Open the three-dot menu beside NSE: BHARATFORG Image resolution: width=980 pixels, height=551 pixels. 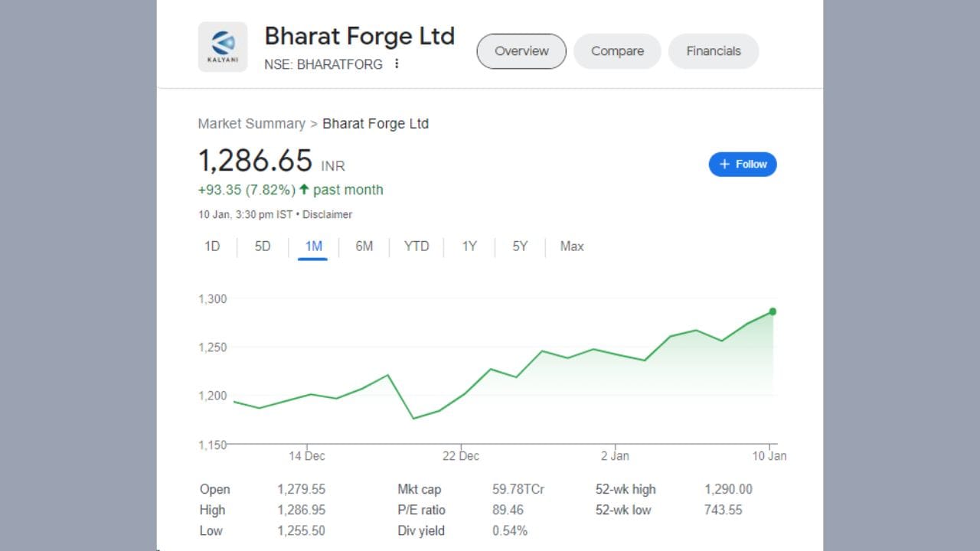(x=397, y=64)
